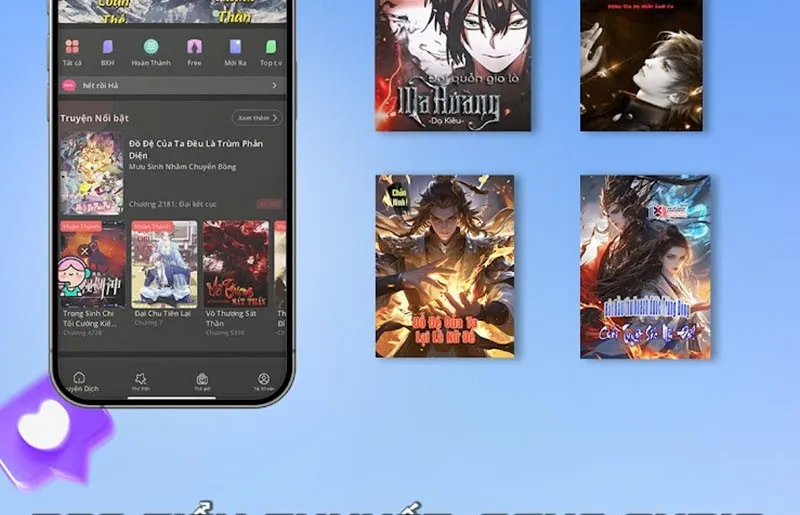Switch to the Thế giới tab

[202, 382]
